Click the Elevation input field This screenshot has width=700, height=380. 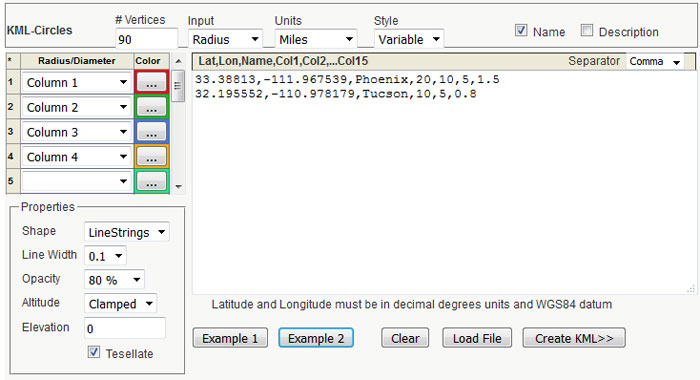(x=125, y=328)
